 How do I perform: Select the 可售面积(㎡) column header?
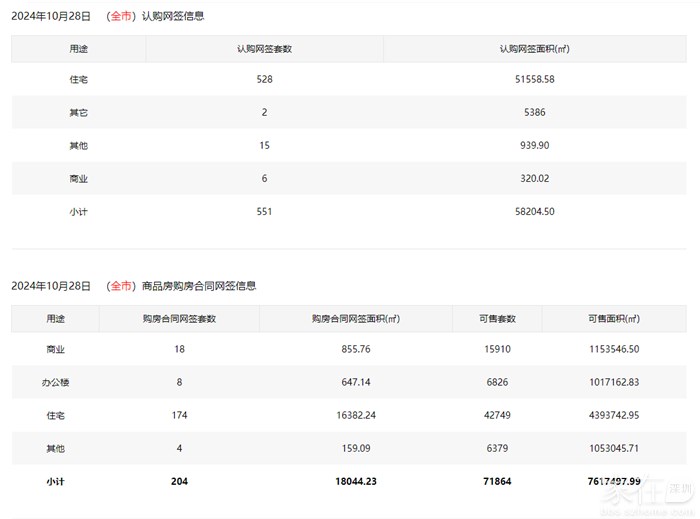(614, 319)
